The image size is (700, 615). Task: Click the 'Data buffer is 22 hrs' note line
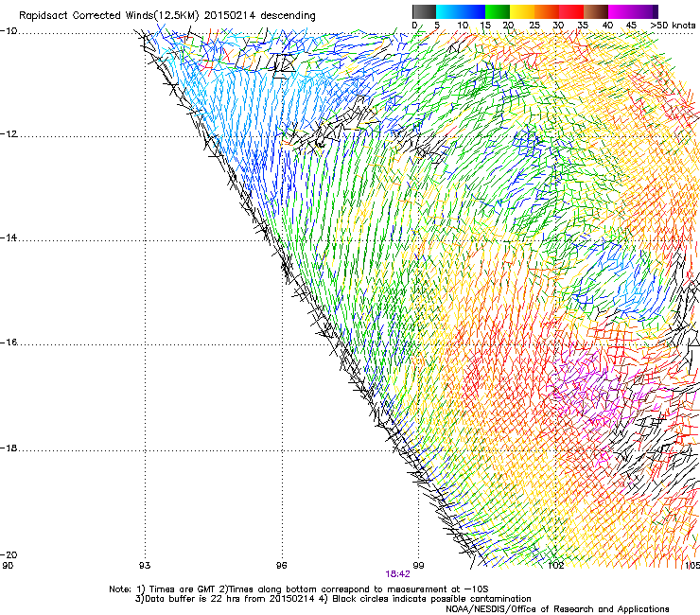pyautogui.click(x=333, y=599)
